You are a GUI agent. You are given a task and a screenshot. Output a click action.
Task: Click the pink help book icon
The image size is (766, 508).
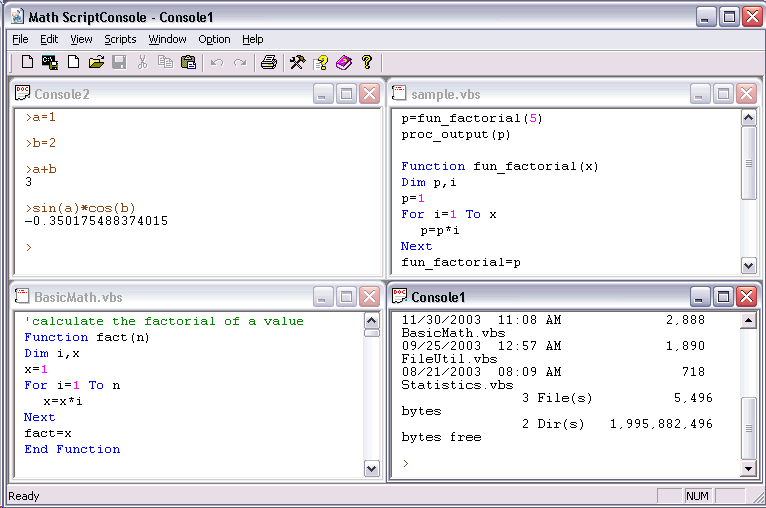[344, 62]
